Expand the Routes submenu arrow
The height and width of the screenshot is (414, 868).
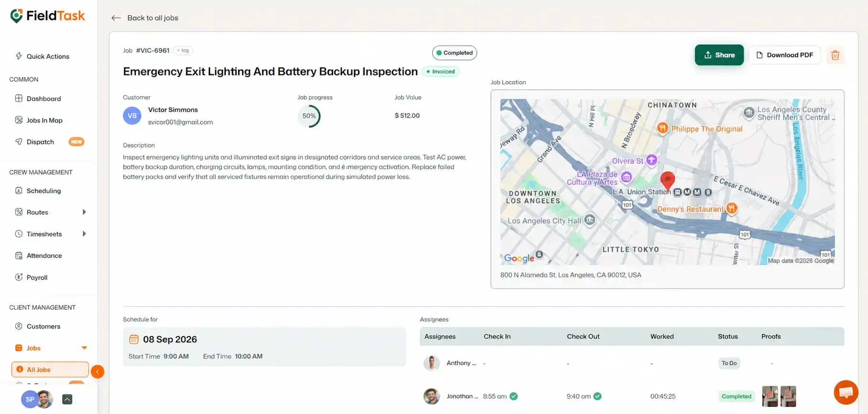coord(84,212)
